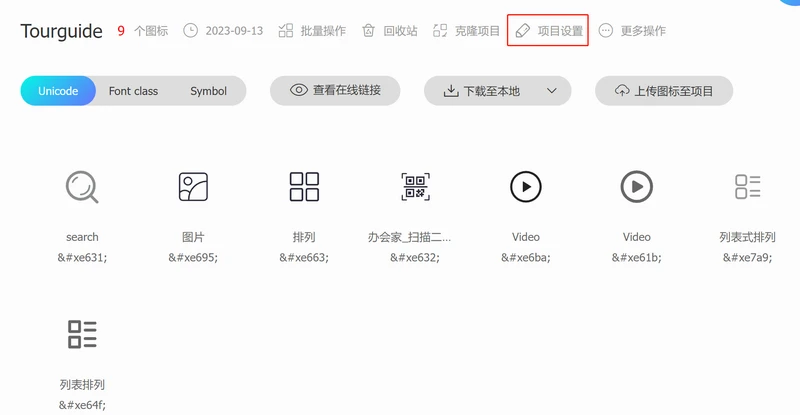This screenshot has width=800, height=415.
Task: Click the Tourguide project title
Action: point(62,31)
